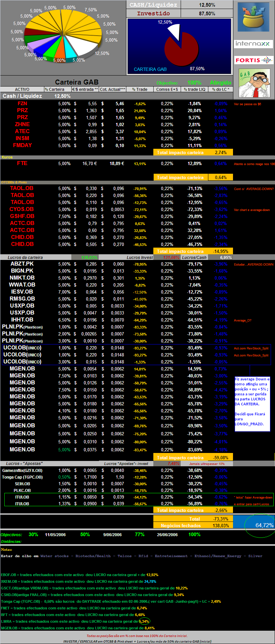275x644 pixels.
Task: Click the GSHF.OB ticker cell
Action: click(x=22, y=216)
